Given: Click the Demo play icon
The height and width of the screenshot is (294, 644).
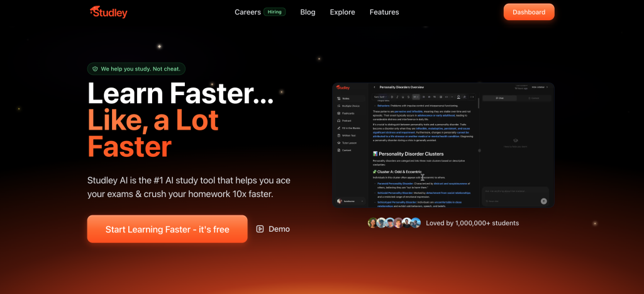Looking at the screenshot, I should (260, 229).
